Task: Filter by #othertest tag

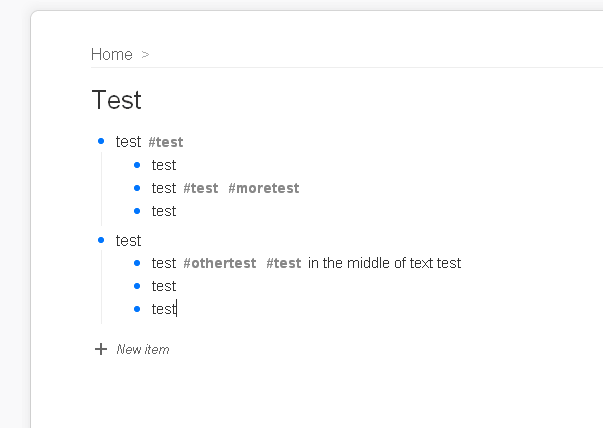Action: coord(220,263)
